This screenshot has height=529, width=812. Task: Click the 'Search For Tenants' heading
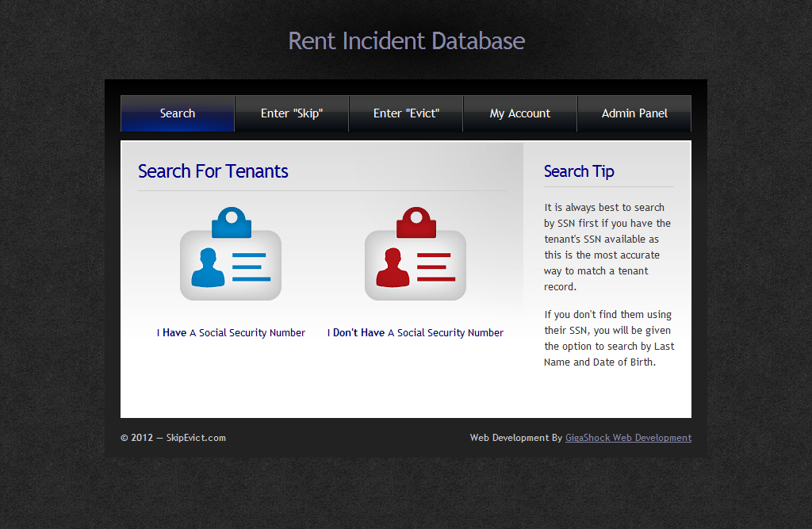tap(213, 171)
